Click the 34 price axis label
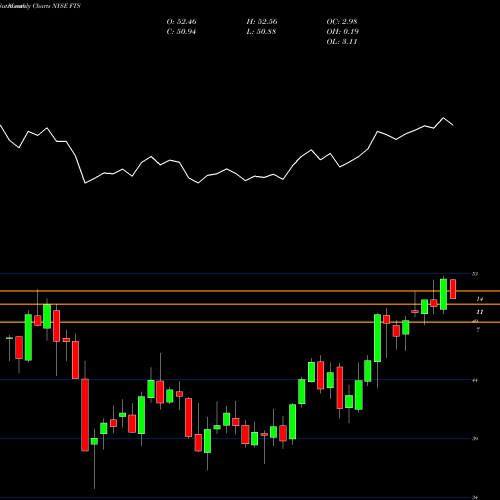 pyautogui.click(x=475, y=498)
